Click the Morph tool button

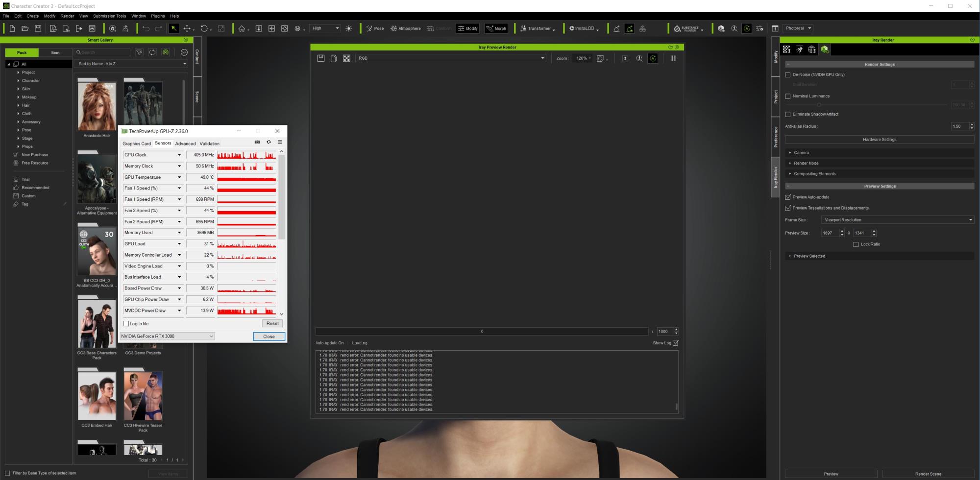[496, 28]
